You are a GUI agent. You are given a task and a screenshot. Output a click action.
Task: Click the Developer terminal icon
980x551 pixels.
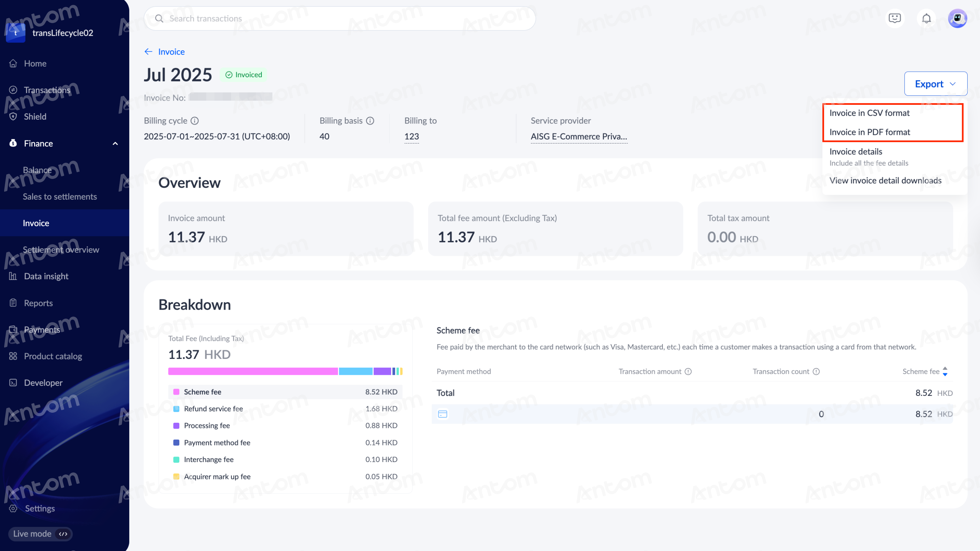pos(13,383)
